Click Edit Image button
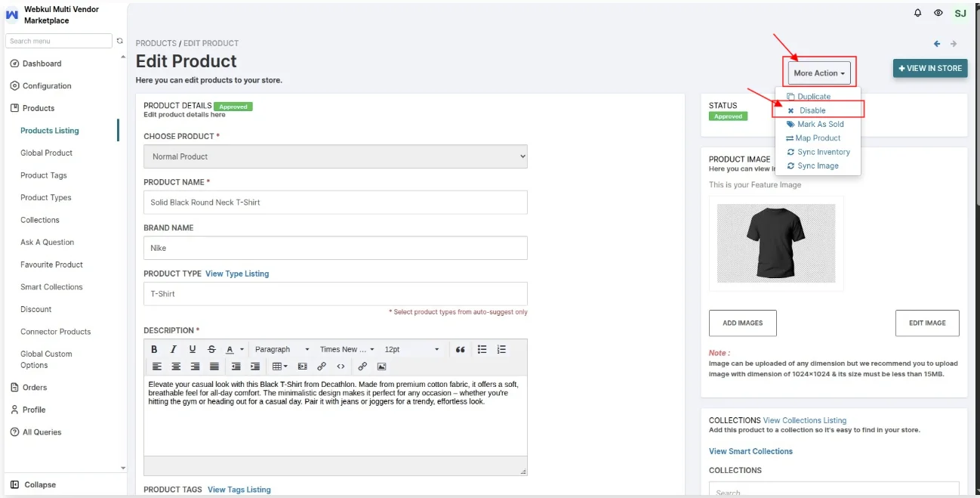The image size is (980, 498). click(x=927, y=323)
